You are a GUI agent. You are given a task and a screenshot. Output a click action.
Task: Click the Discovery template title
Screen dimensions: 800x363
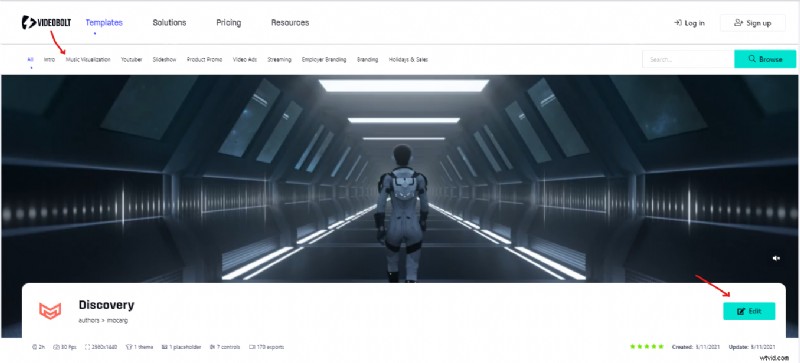pyautogui.click(x=106, y=305)
